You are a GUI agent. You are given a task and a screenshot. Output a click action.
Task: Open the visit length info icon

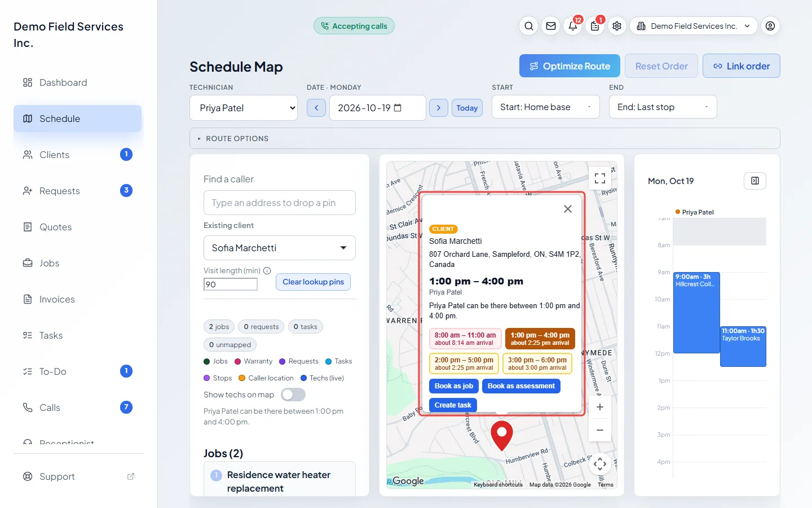coord(267,270)
